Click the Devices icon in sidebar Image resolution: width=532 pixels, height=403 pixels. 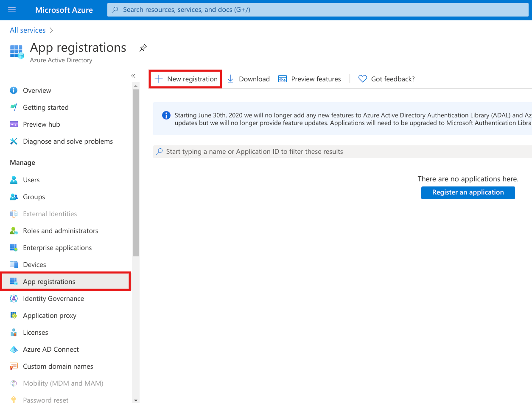coord(14,264)
